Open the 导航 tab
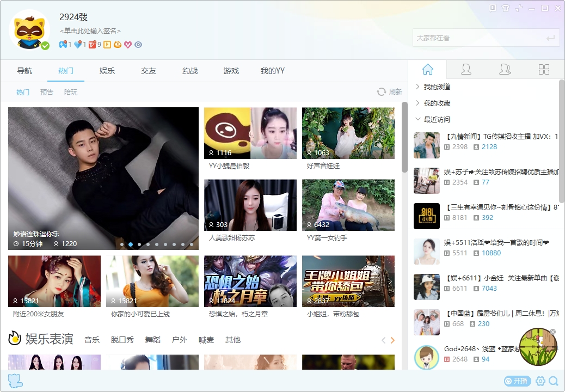 (x=24, y=71)
